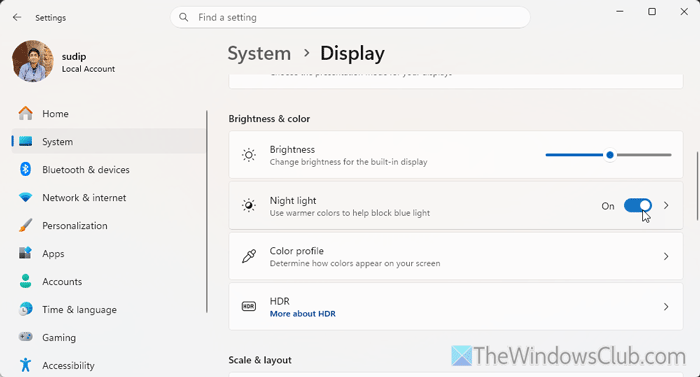Close the Settings window
The width and height of the screenshot is (700, 377).
coord(684,12)
